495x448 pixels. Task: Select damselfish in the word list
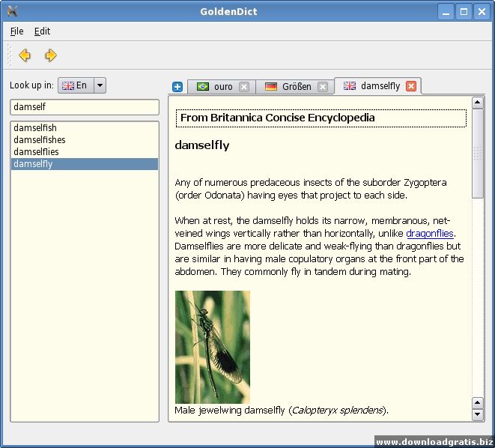[85, 128]
